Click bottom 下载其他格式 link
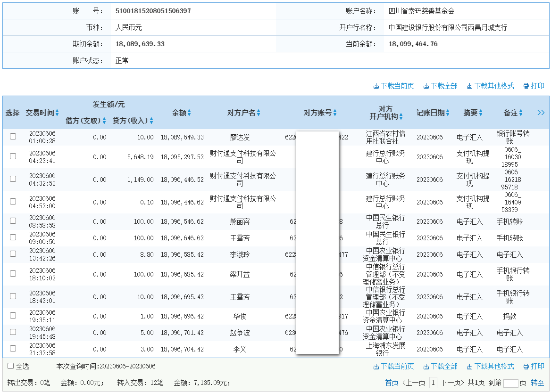The height and width of the screenshot is (392, 551). pyautogui.click(x=490, y=367)
